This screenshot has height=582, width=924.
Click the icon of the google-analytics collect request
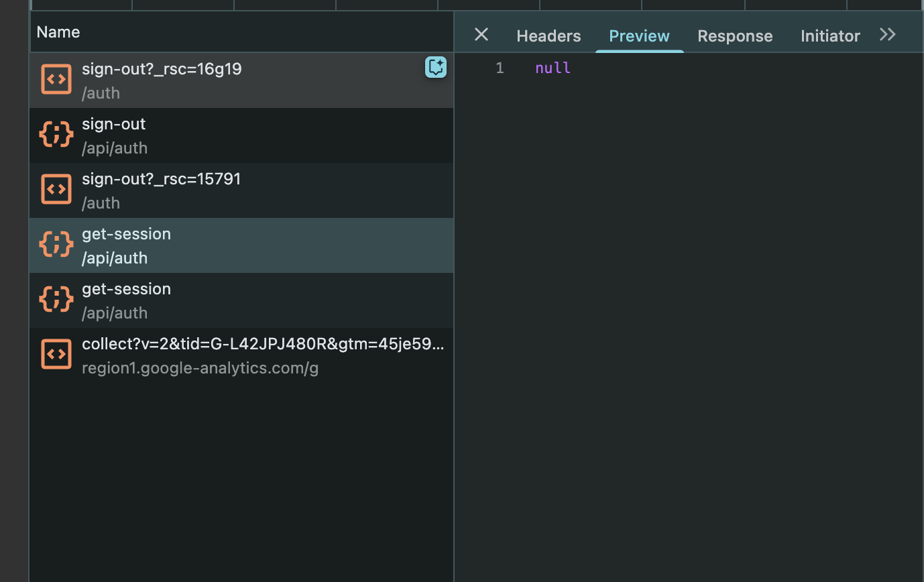pyautogui.click(x=56, y=355)
